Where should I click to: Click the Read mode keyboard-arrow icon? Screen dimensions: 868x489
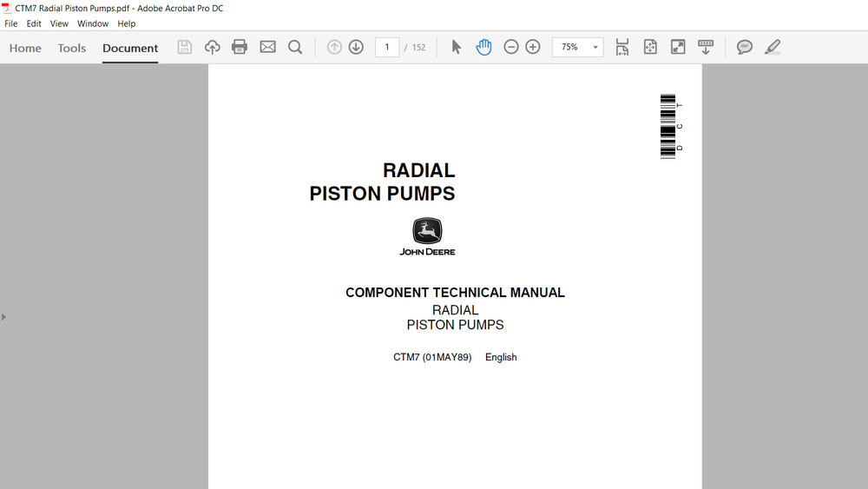click(x=705, y=47)
